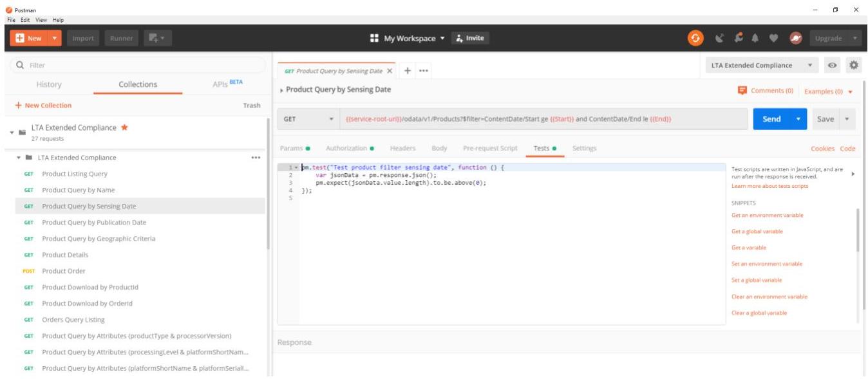Expand the request name disclosure triangle

(281, 91)
